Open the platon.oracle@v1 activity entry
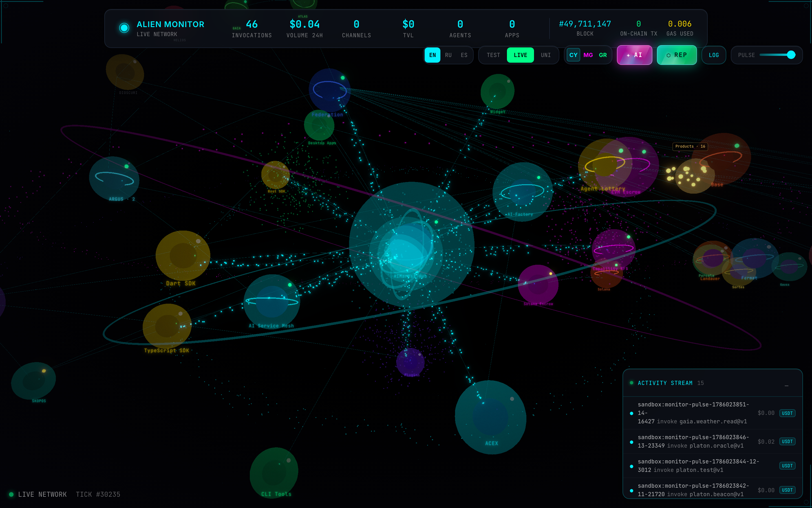This screenshot has height=508, width=812. (713, 441)
